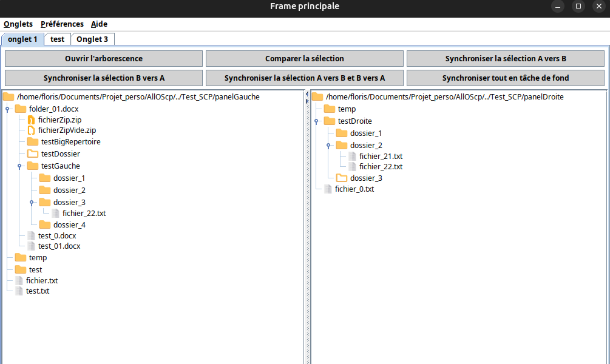This screenshot has height=364, width=610.
Task: Select test.txt in the left tree
Action: click(x=38, y=291)
